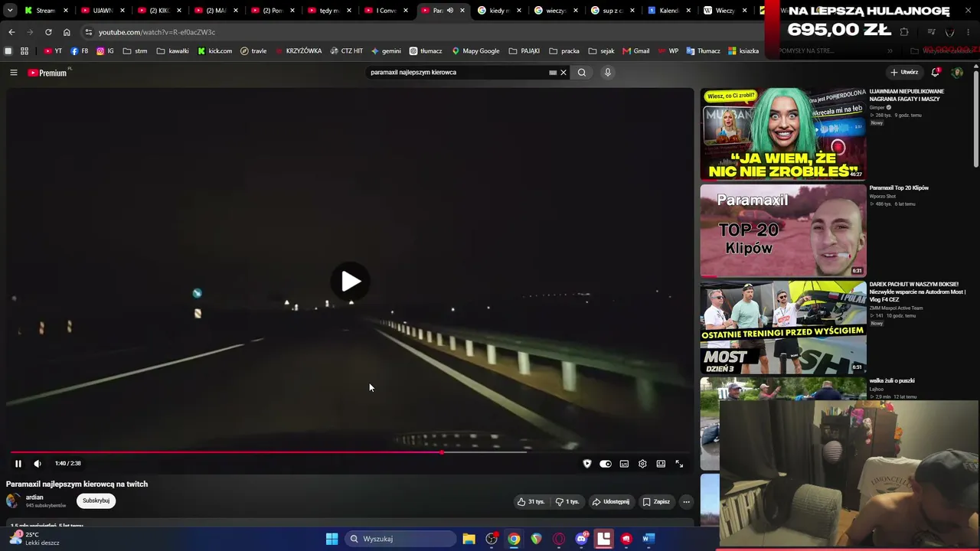
Task: Open the 'Paramaxil Top 20 Klipów' title link
Action: 899,188
